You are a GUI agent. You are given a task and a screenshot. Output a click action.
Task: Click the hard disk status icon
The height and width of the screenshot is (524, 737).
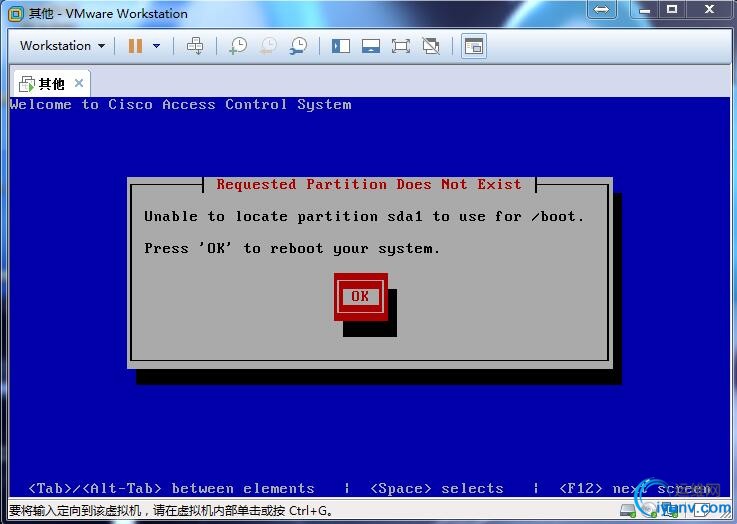(628, 510)
